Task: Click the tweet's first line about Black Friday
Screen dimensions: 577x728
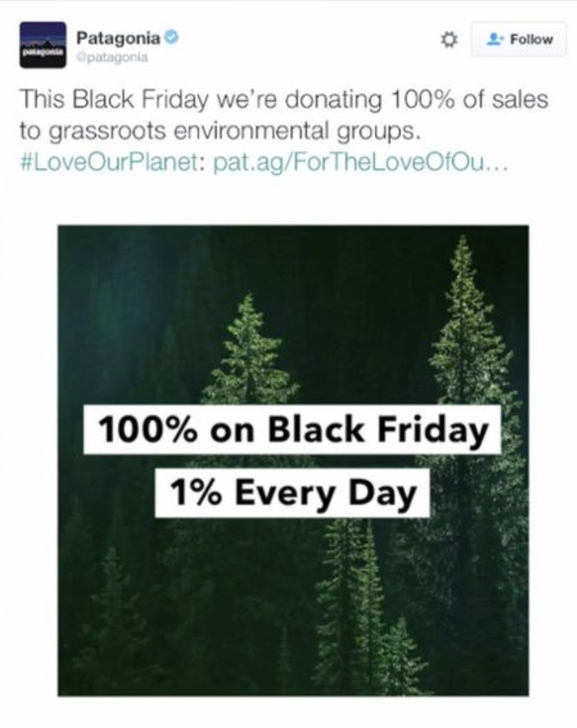Action: pos(283,99)
